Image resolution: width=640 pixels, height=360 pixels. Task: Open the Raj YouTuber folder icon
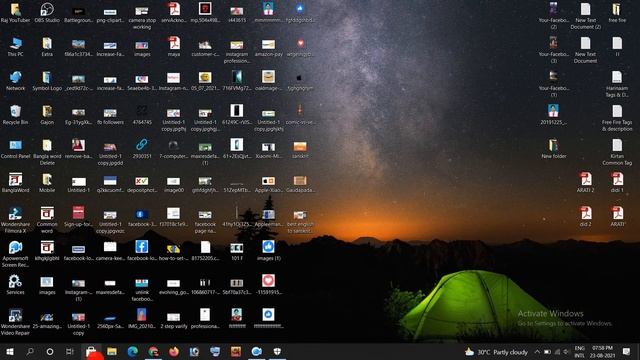(16, 9)
